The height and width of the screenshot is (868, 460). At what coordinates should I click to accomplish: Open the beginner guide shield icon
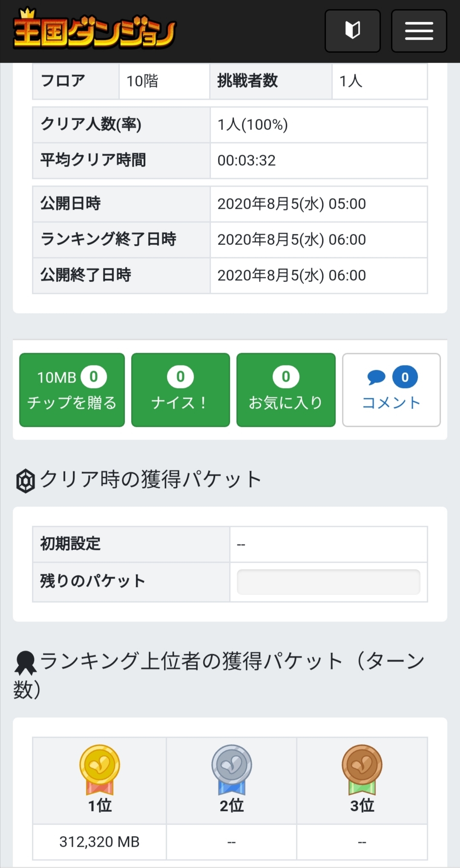tap(352, 31)
